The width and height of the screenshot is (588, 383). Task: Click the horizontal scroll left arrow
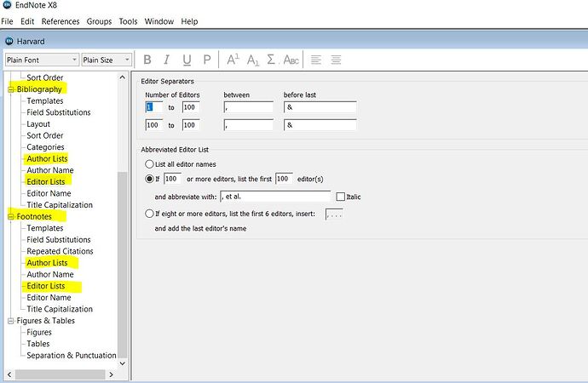point(9,374)
